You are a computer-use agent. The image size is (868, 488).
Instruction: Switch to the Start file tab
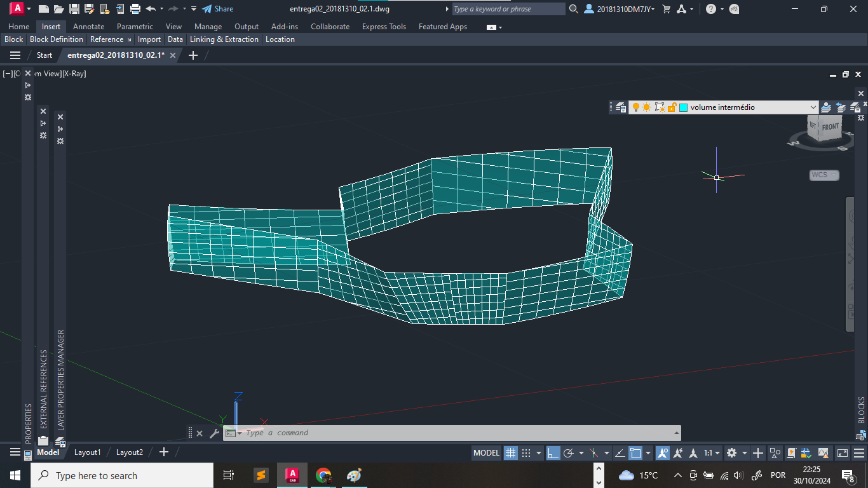click(44, 55)
